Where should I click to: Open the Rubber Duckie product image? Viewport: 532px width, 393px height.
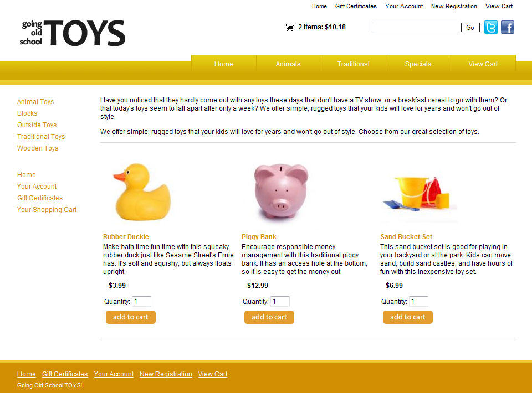pos(142,192)
